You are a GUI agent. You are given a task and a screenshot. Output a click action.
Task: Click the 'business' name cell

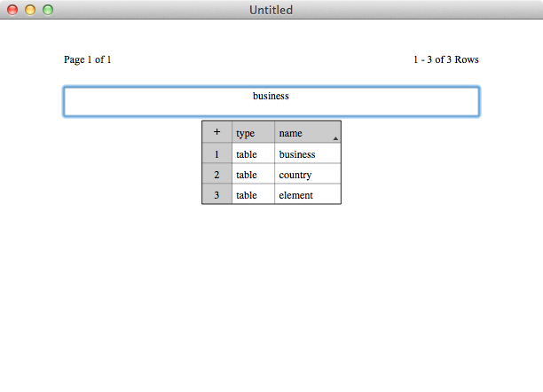(x=308, y=153)
